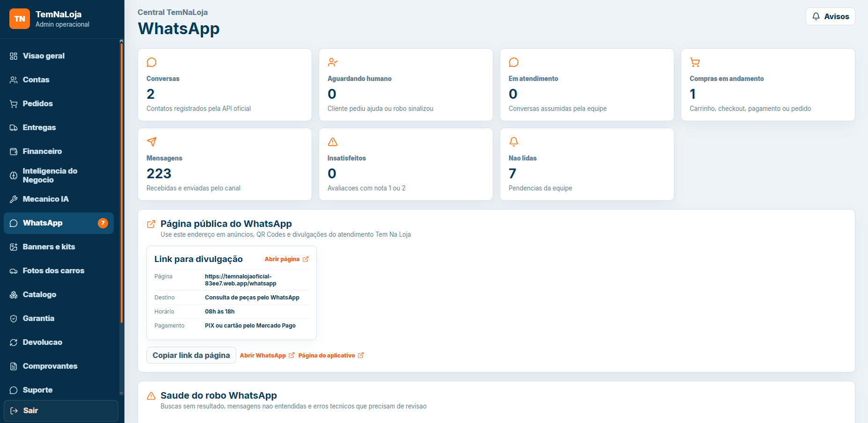Screen dimensions: 868x423
Task: Open Visao geral in sidebar
Action: [x=58, y=56]
